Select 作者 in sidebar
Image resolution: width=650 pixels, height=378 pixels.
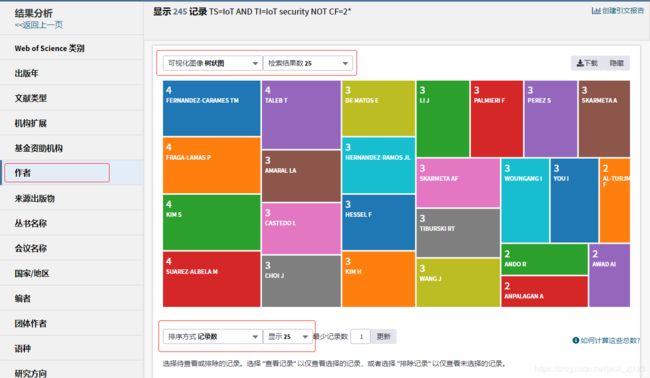[72, 173]
